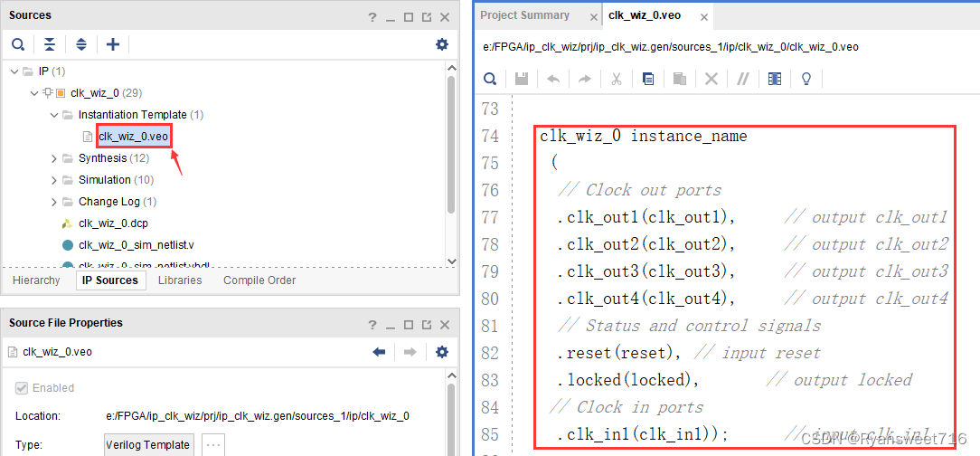Open the type browse ellipsis button

tap(212, 445)
